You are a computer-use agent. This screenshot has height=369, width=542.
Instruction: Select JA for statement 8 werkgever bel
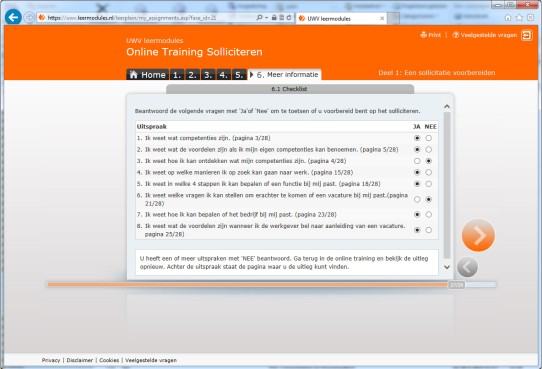pos(417,230)
